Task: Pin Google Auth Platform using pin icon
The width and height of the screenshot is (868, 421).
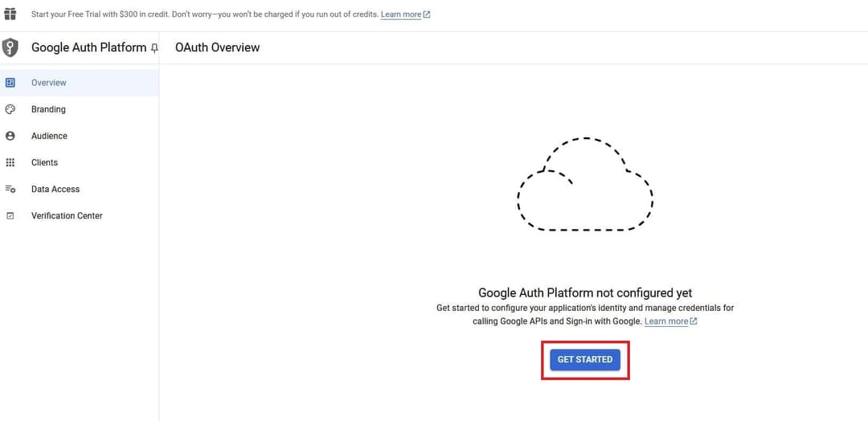Action: click(x=154, y=48)
